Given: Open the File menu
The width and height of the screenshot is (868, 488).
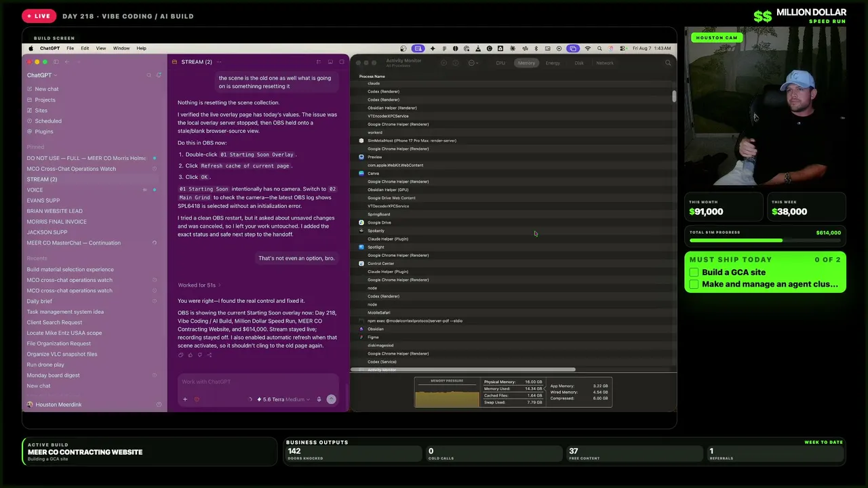Looking at the screenshot, I should point(70,48).
